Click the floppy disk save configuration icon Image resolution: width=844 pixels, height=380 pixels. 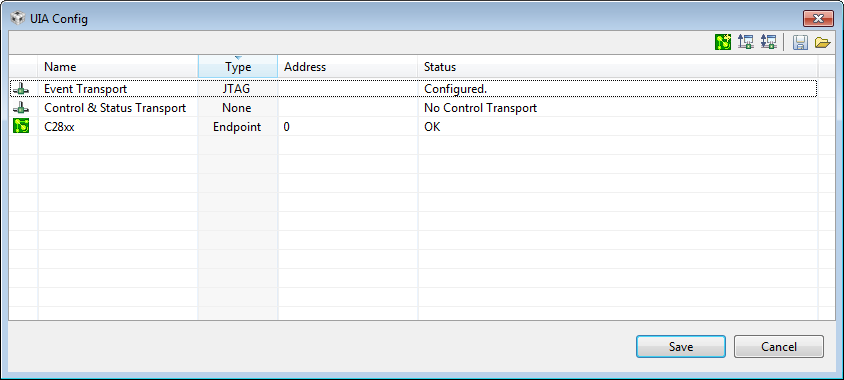click(x=800, y=43)
